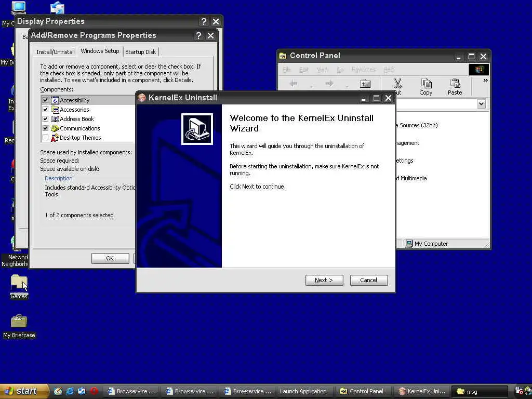Switch to the msg taskbar button
The width and height of the screenshot is (532, 399).
[x=480, y=392]
